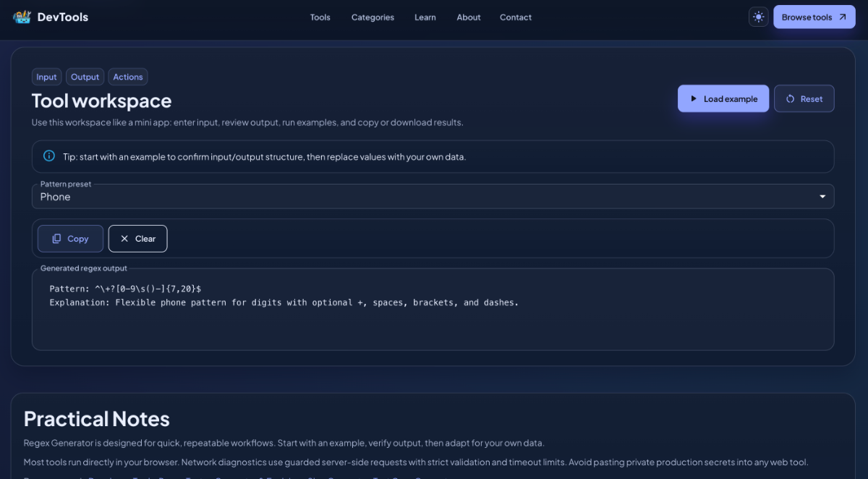Click inside the Generated regex output area

coord(433,310)
